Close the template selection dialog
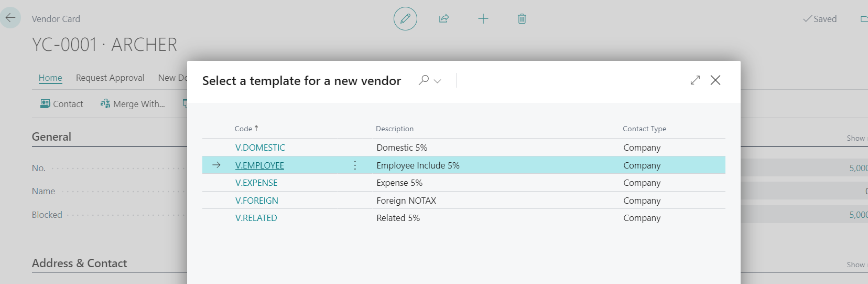Screen dimensions: 868x284 point(715,80)
